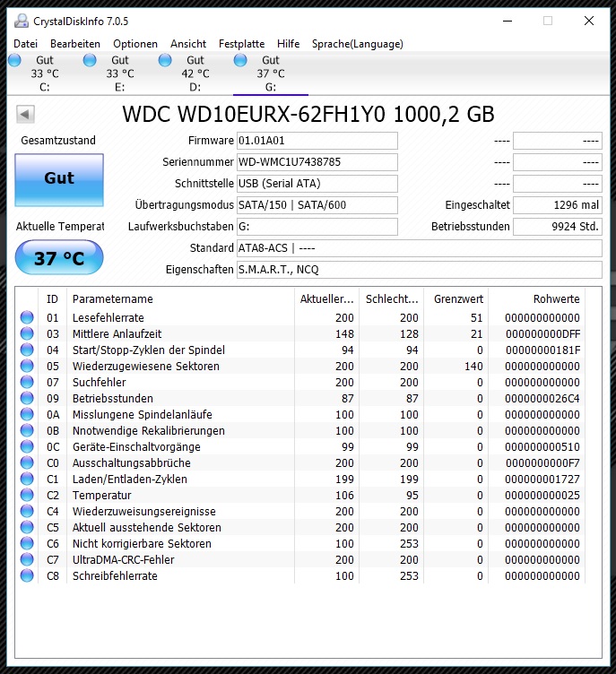Click raw value 000000001727
Viewport: 616px width, 674px height.
pyautogui.click(x=542, y=479)
